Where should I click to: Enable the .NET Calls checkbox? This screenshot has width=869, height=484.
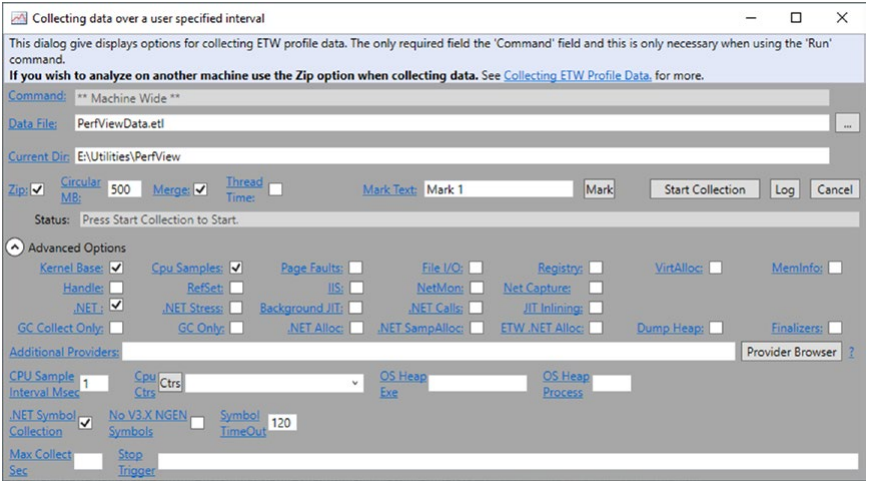click(x=476, y=308)
